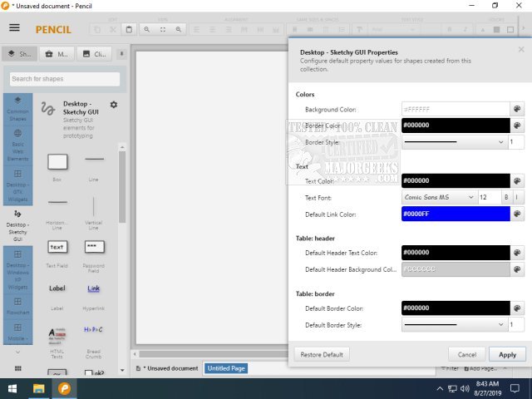Open the hamburger main menu
This screenshot has height=399, width=532.
14,27
